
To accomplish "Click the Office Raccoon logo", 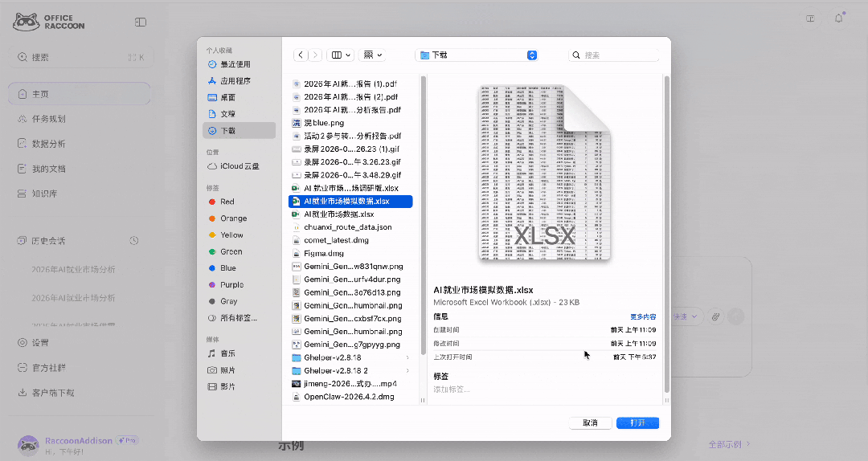I will [49, 22].
